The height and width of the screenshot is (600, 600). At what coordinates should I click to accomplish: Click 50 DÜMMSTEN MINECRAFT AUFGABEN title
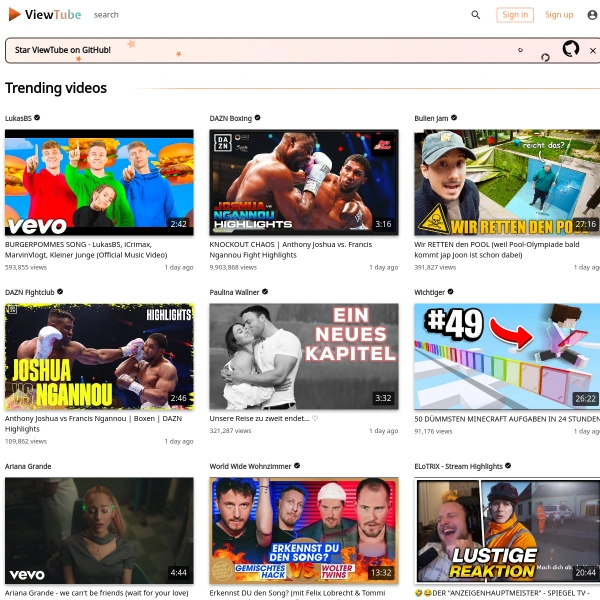[x=507, y=419]
